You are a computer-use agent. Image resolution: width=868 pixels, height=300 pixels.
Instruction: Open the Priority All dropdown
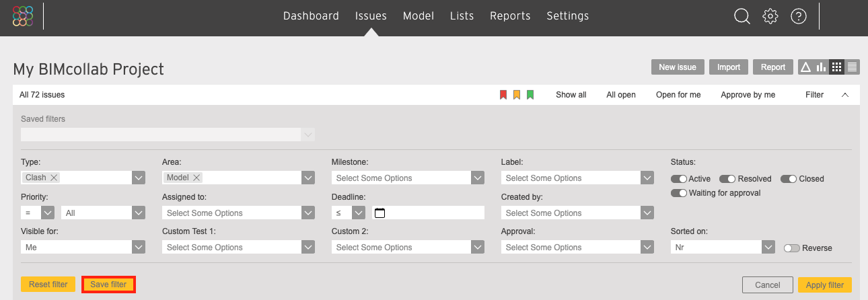(103, 213)
